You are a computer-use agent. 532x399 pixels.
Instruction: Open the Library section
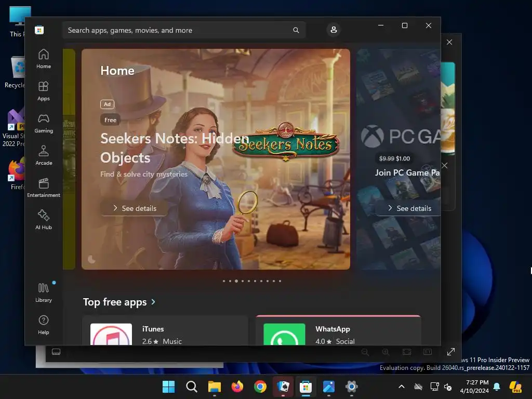(44, 292)
